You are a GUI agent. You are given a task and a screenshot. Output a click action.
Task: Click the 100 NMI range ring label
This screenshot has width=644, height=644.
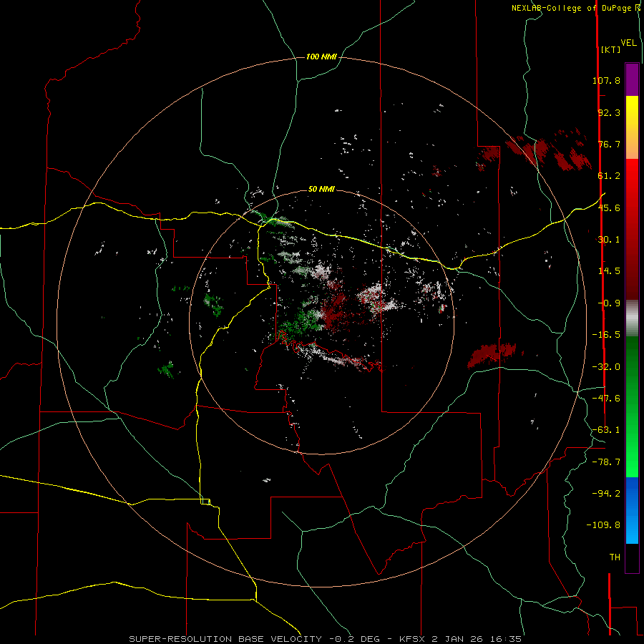click(321, 57)
